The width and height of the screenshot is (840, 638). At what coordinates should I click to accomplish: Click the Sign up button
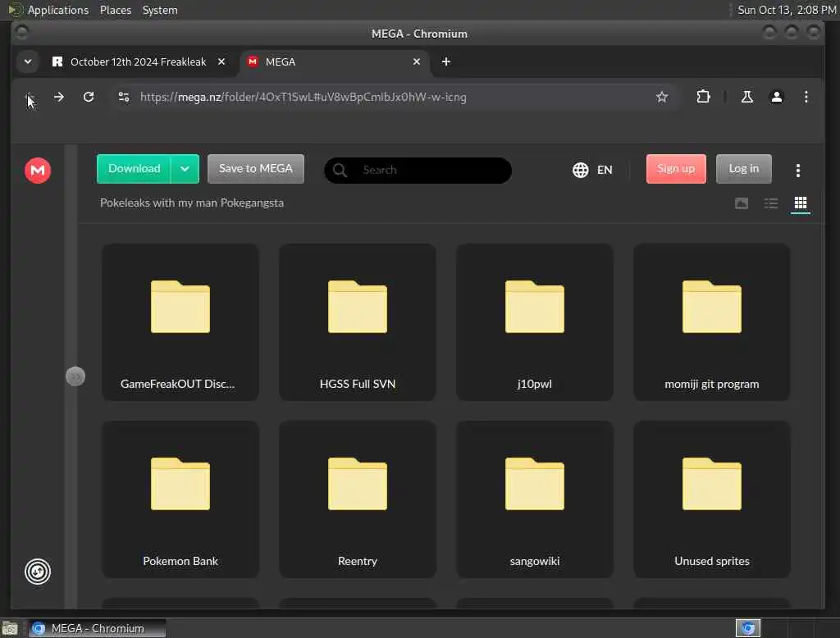click(x=676, y=169)
